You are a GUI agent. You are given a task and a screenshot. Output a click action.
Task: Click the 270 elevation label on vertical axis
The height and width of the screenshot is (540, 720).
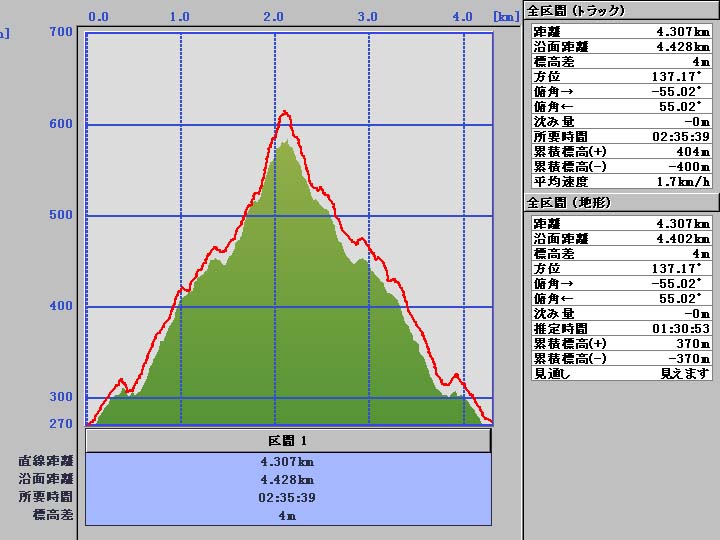60,424
